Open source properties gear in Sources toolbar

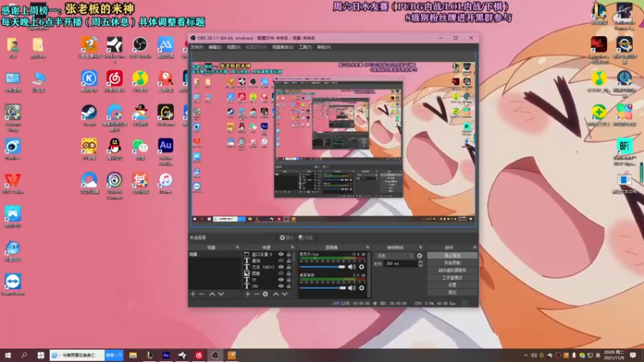(266, 294)
